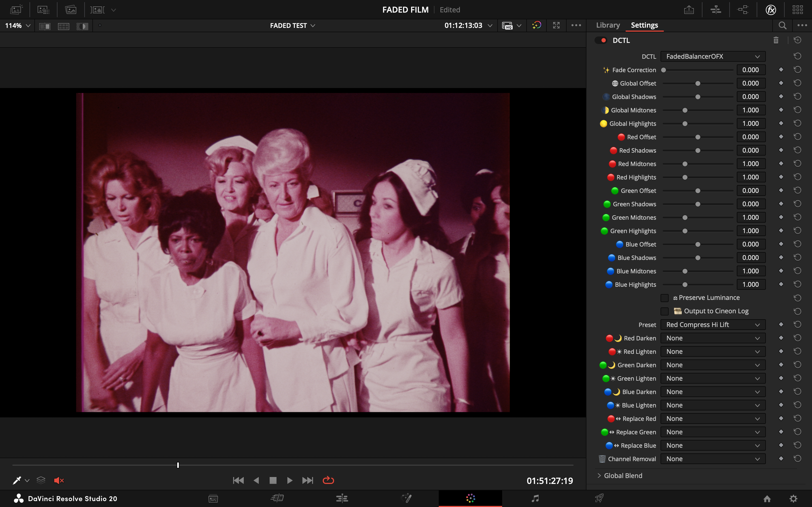Enable the Preserve Luminance checkbox
The image size is (812, 507).
(664, 298)
